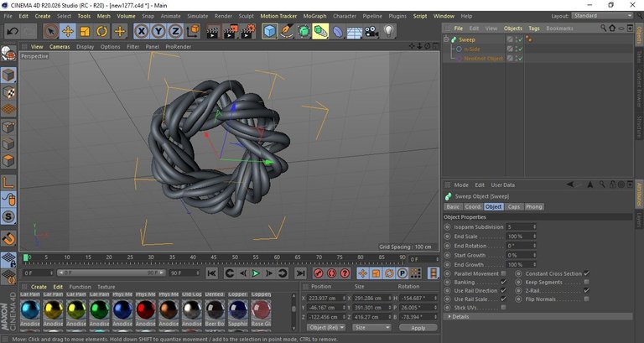
Task: Toggle the Parallel Movement checkbox
Action: point(503,273)
